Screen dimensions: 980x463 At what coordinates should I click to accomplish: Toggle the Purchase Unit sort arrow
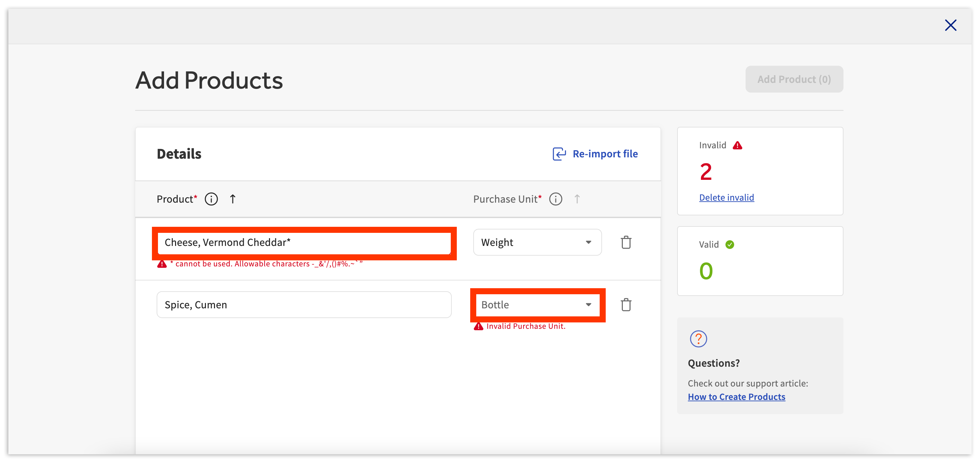point(577,199)
